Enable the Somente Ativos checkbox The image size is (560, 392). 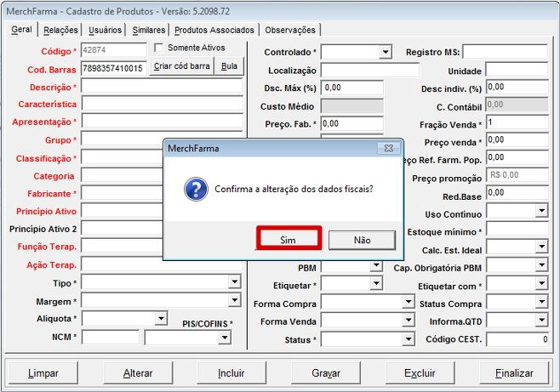pos(159,48)
